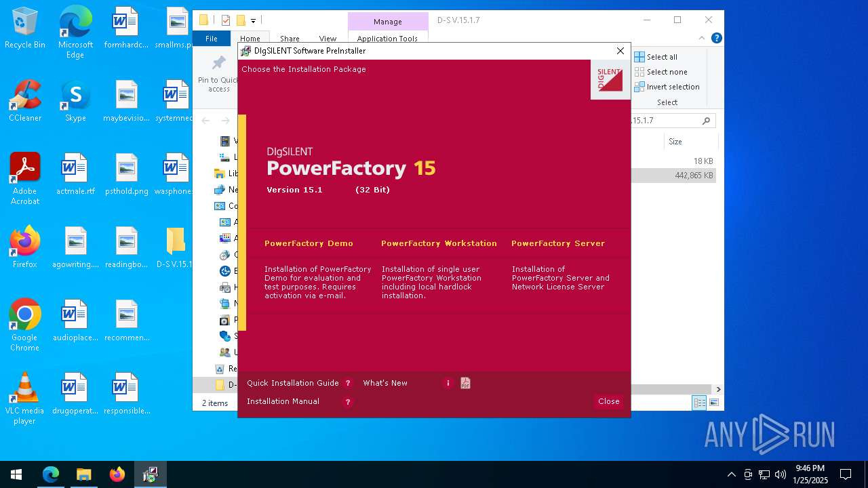Open the What's New link
Viewport: 868px width, 488px height.
(x=385, y=383)
